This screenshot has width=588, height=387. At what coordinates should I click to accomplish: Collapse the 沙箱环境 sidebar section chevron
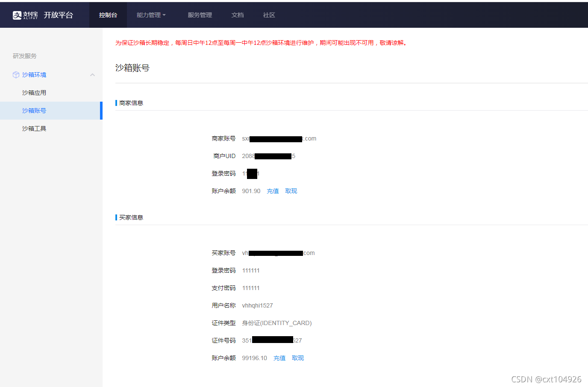[92, 75]
